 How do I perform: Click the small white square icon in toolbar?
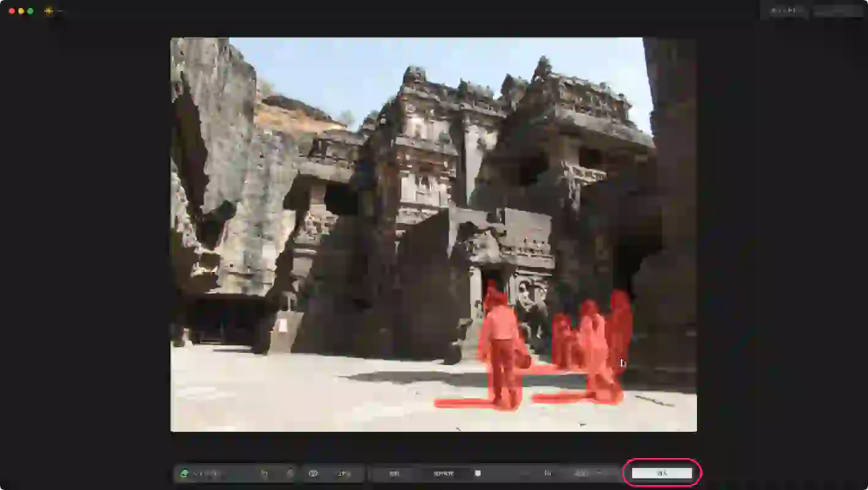click(478, 473)
